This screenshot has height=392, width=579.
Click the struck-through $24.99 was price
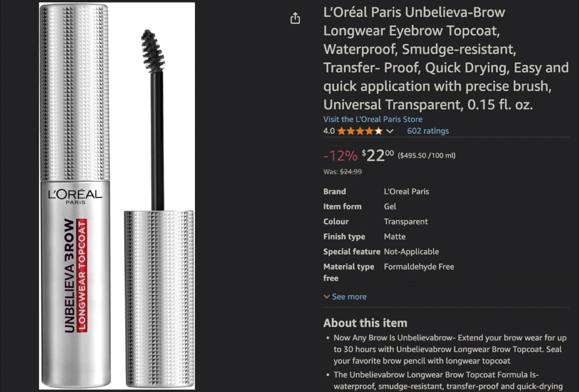351,171
